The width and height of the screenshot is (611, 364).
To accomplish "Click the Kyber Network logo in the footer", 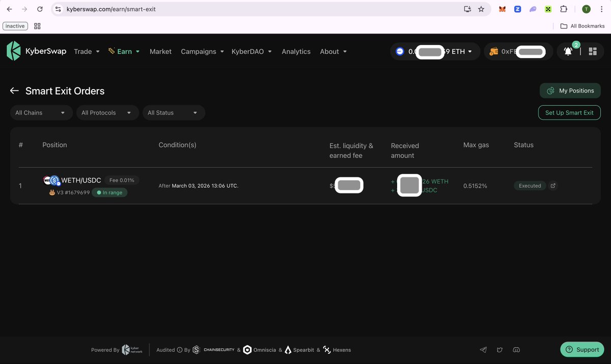I will click(x=131, y=350).
